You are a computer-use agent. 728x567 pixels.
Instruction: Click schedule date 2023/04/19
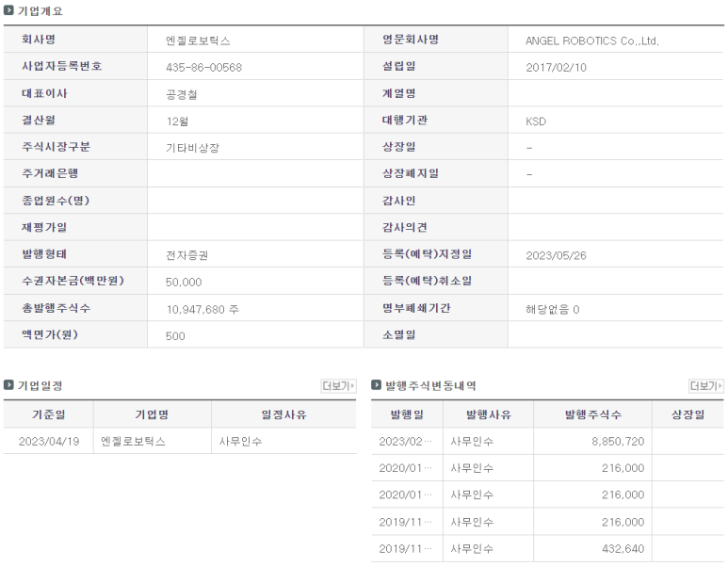tap(49, 441)
